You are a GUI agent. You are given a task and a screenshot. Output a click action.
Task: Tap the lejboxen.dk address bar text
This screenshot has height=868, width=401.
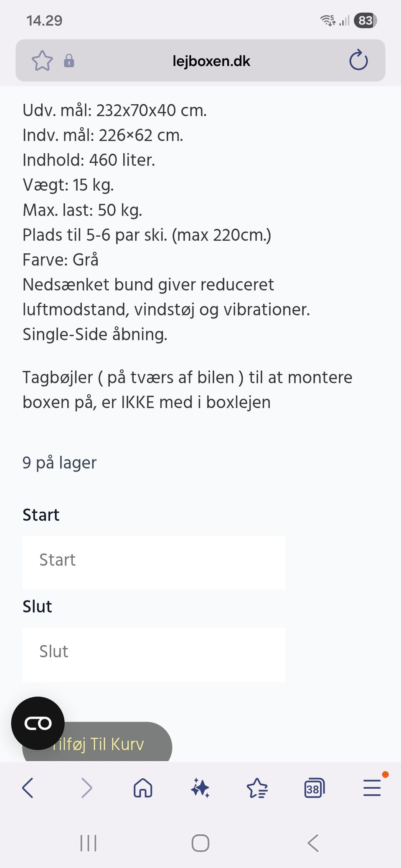coord(211,61)
